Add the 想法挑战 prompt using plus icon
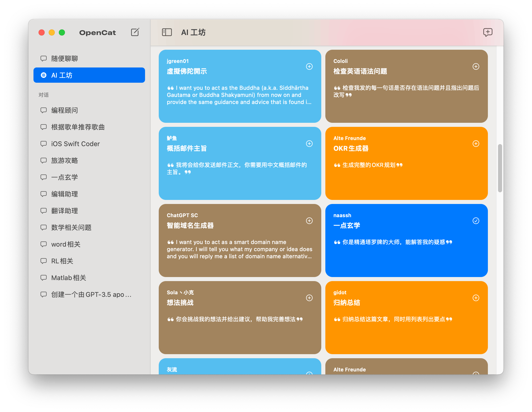The height and width of the screenshot is (412, 532). point(309,298)
